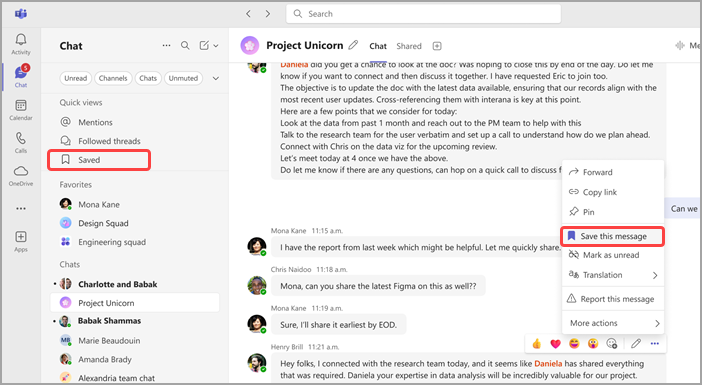React with thumbs up emoji

pos(536,344)
